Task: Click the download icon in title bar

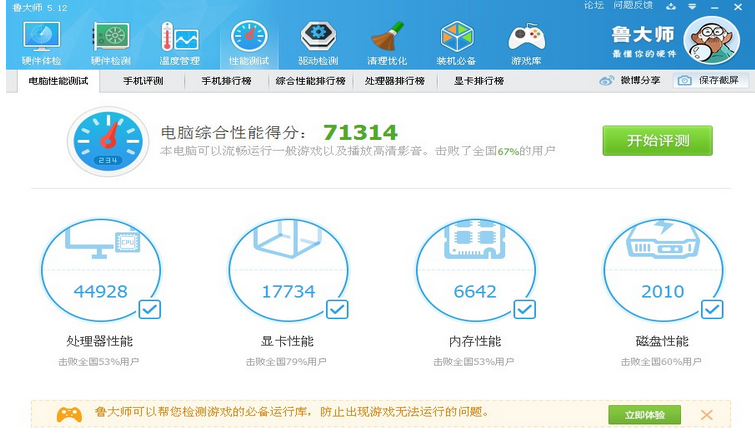Action: (671, 7)
